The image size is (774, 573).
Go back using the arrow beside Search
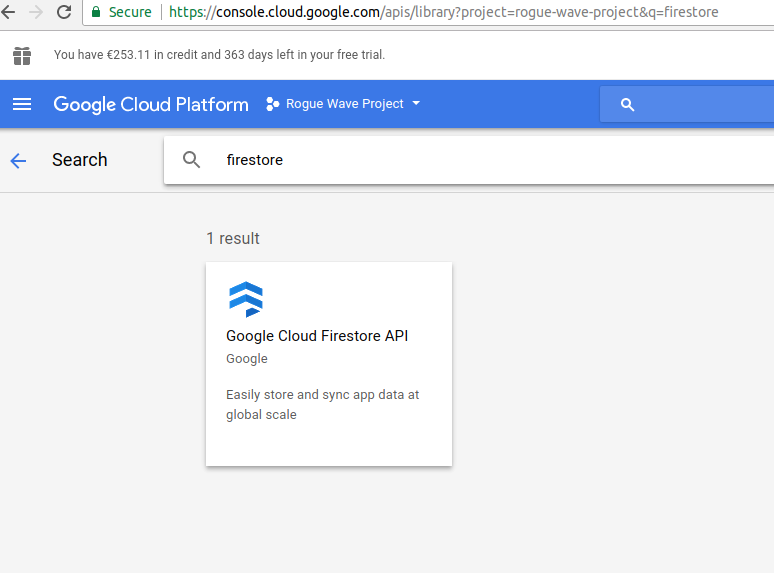click(x=18, y=160)
